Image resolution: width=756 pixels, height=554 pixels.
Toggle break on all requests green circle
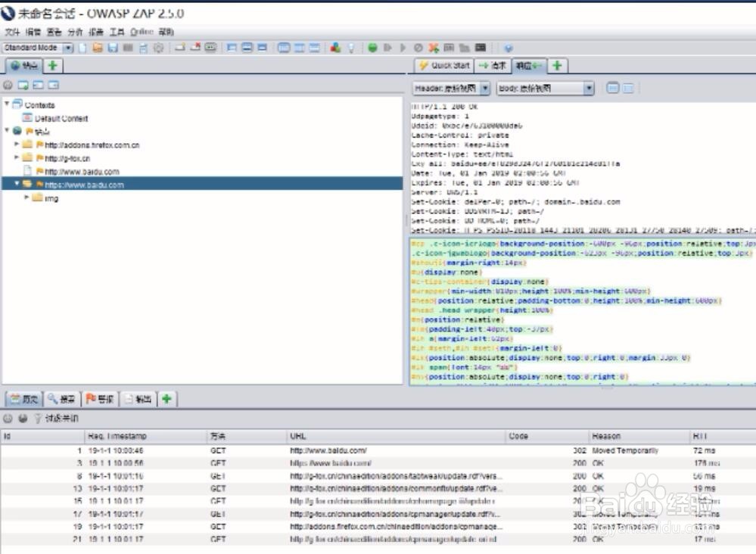pyautogui.click(x=372, y=48)
